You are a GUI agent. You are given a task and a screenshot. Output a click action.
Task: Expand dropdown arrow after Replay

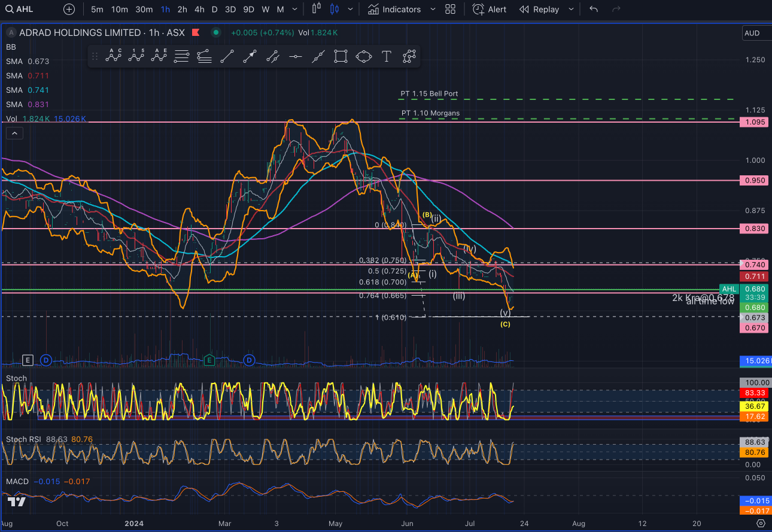(570, 9)
